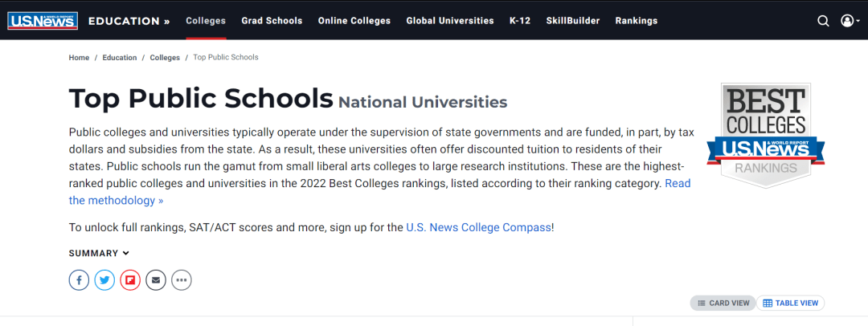Click Read the methodology link
The image size is (868, 326).
(116, 200)
